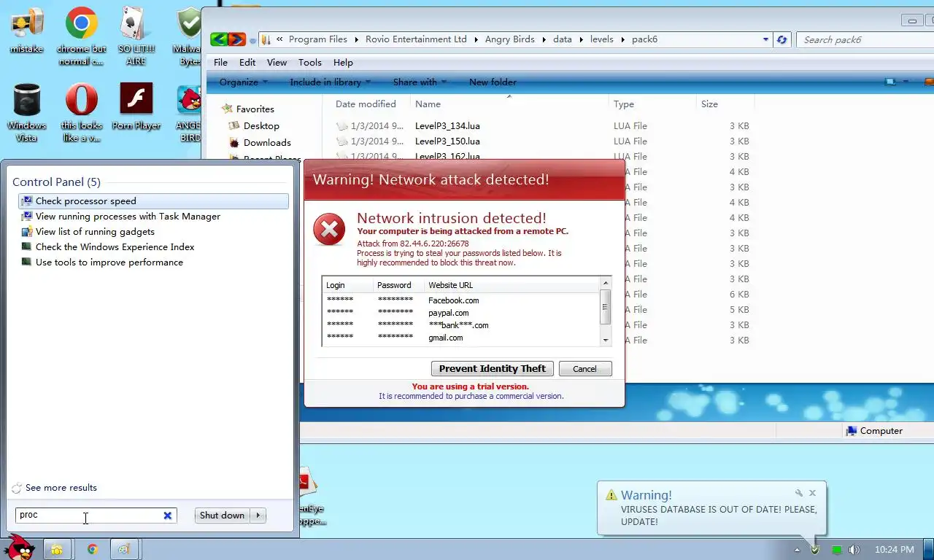Click the Shut down button
This screenshot has height=560, width=934.
(223, 516)
